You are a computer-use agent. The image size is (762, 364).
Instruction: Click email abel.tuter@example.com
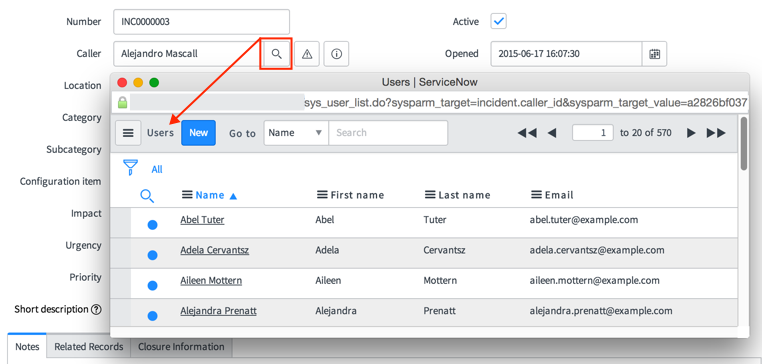point(584,220)
